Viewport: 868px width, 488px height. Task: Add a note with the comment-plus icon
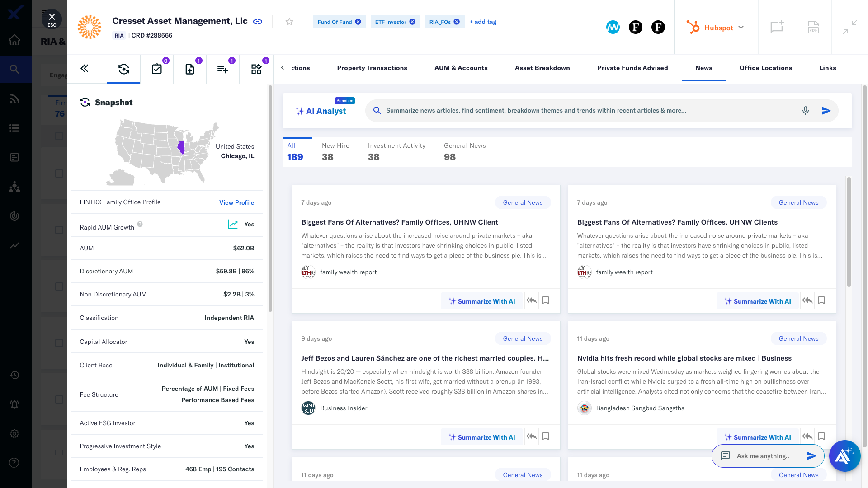[777, 27]
